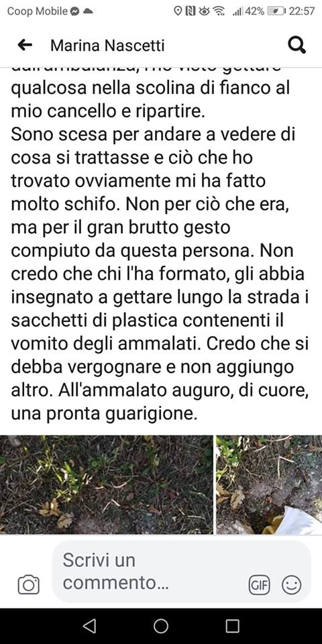
Task: Tap the recent apps square button
Action: point(233,626)
